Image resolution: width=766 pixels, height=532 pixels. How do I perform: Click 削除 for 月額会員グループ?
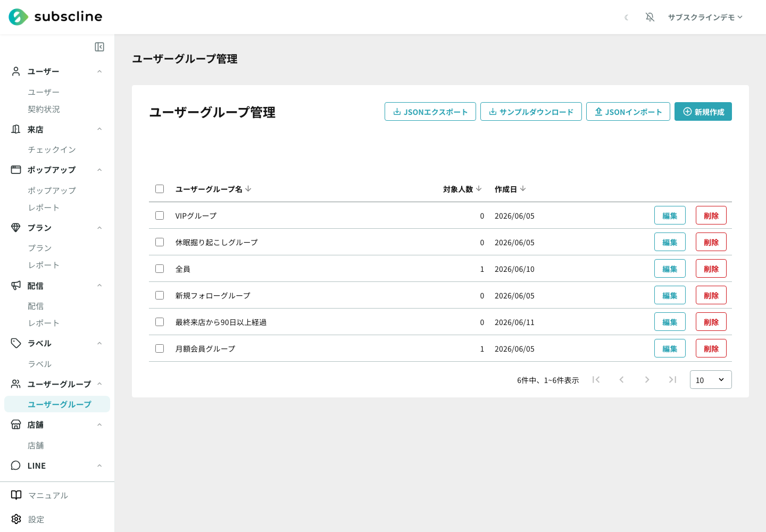711,348
